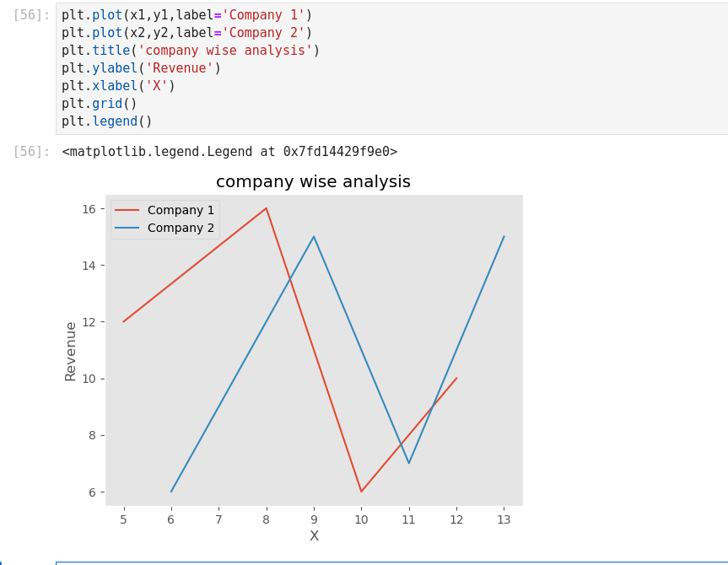This screenshot has width=728, height=565.
Task: Click the blue line swatch in legend
Action: click(127, 228)
